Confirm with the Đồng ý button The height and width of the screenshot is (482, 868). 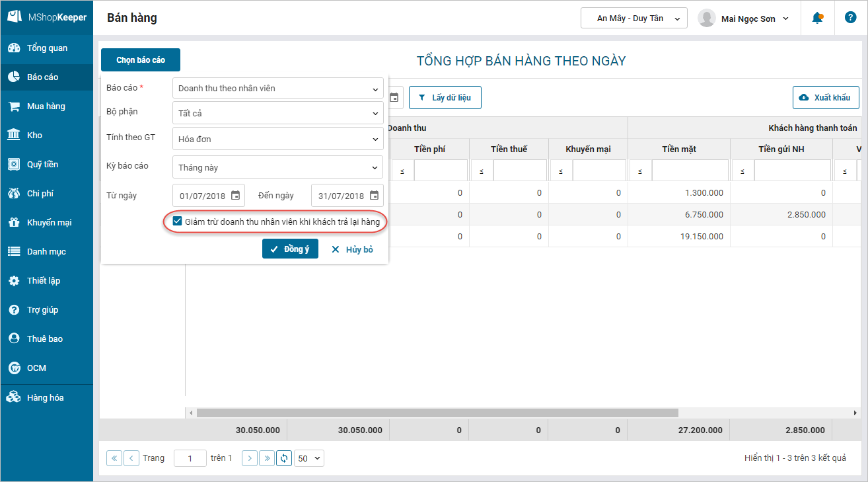[x=290, y=249]
